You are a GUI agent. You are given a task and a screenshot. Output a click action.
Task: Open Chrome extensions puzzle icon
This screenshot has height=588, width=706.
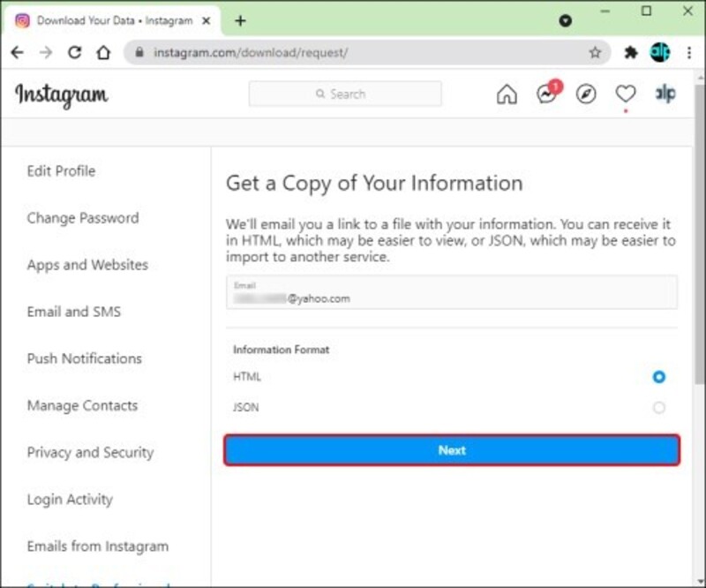tap(630, 52)
